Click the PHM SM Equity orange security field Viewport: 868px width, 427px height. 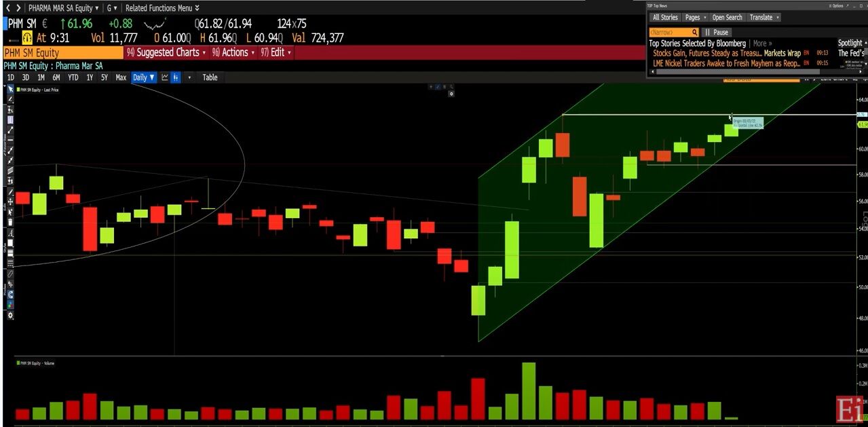[x=62, y=52]
